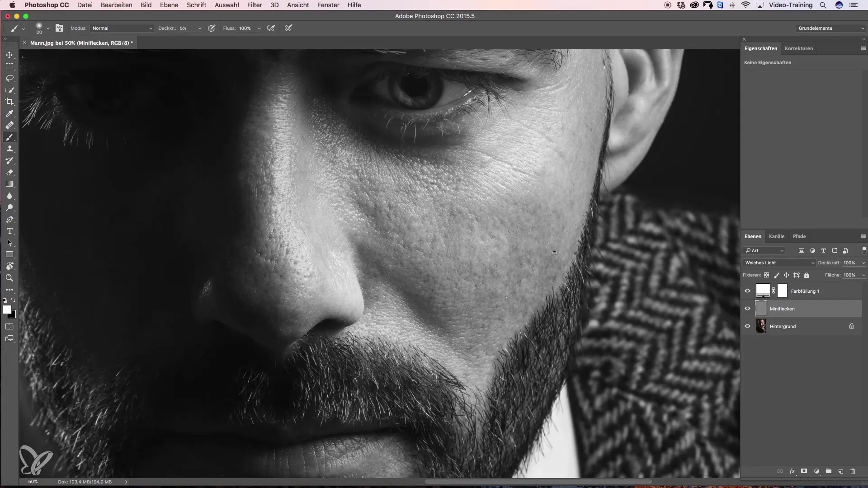Open the tool preset picker arrow
Viewport: 868px width, 488px height.
(x=23, y=28)
